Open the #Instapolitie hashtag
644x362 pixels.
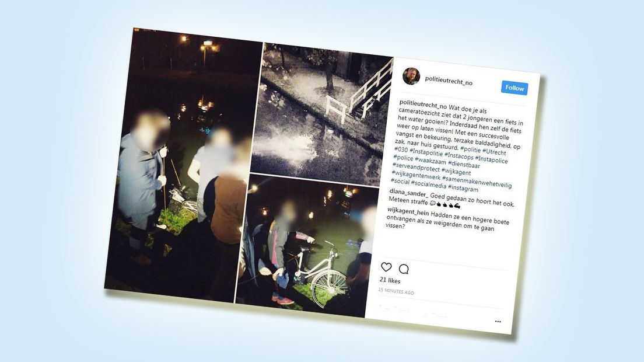(x=425, y=152)
